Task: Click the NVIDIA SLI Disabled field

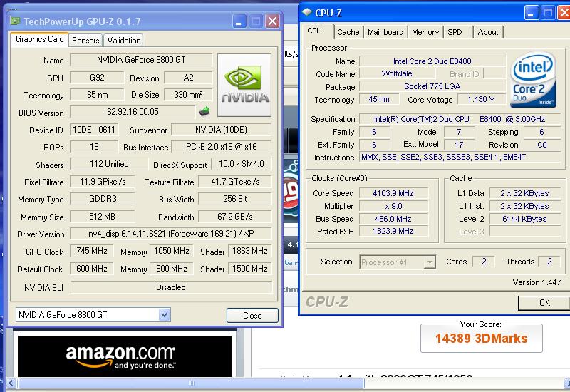Action: [171, 287]
